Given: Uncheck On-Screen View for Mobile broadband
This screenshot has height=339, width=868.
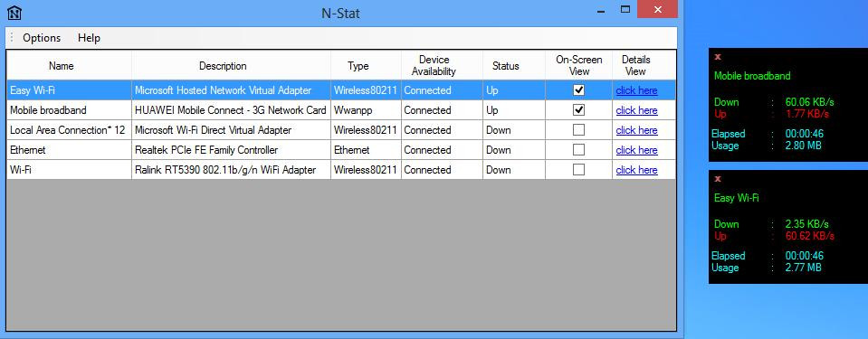Looking at the screenshot, I should [578, 110].
